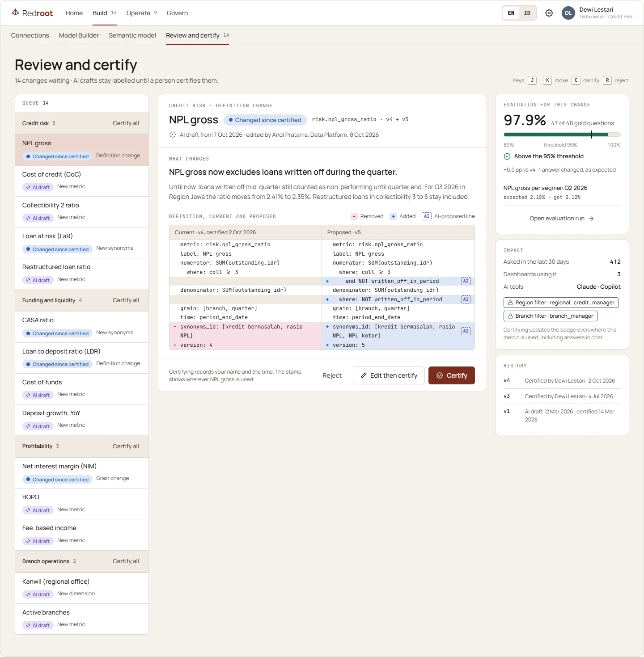
Task: Go to the Connections tab
Action: (x=30, y=35)
